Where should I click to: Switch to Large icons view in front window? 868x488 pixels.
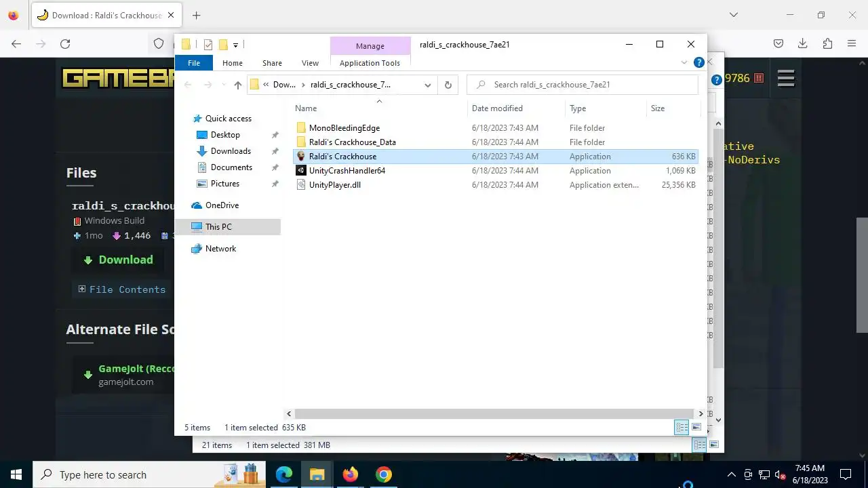click(x=696, y=427)
